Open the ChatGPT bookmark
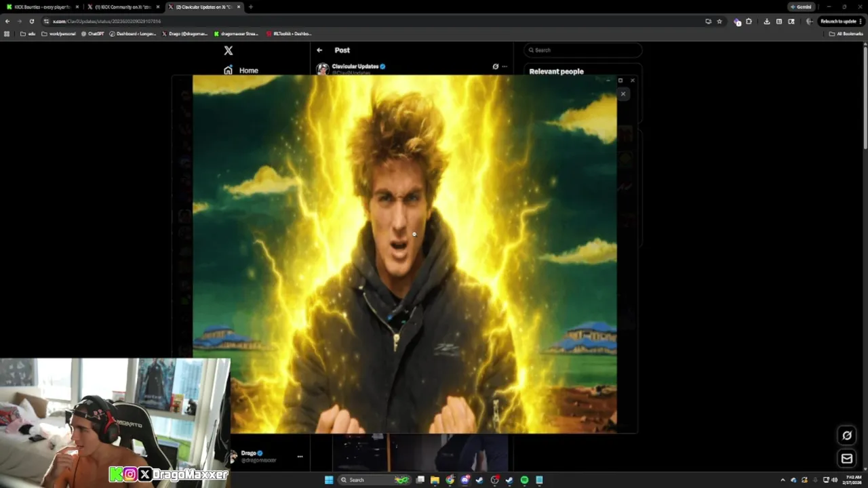This screenshot has height=488, width=868. (x=92, y=33)
